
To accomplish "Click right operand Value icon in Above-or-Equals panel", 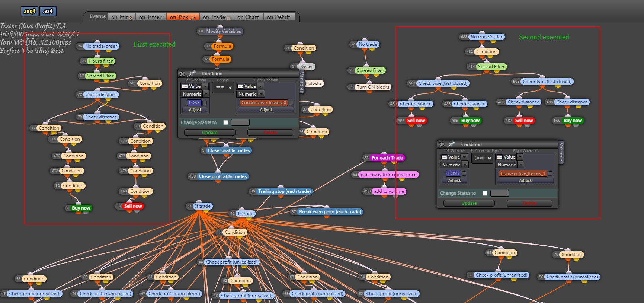I will (x=500, y=157).
